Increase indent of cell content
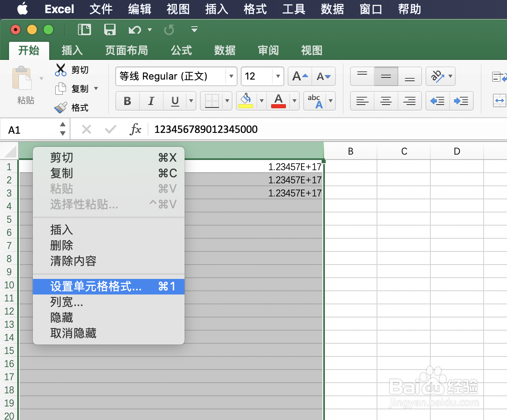Viewport: 507px width, 420px height. [461, 101]
